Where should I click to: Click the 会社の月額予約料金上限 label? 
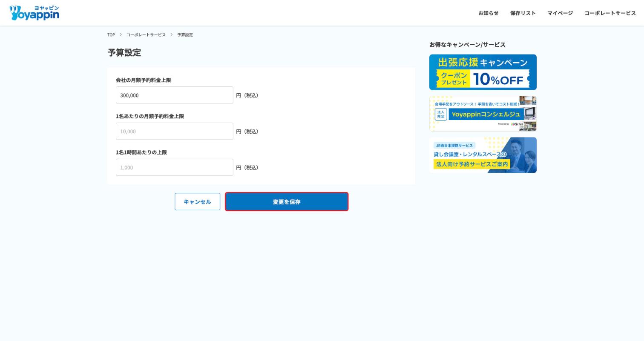click(x=144, y=80)
